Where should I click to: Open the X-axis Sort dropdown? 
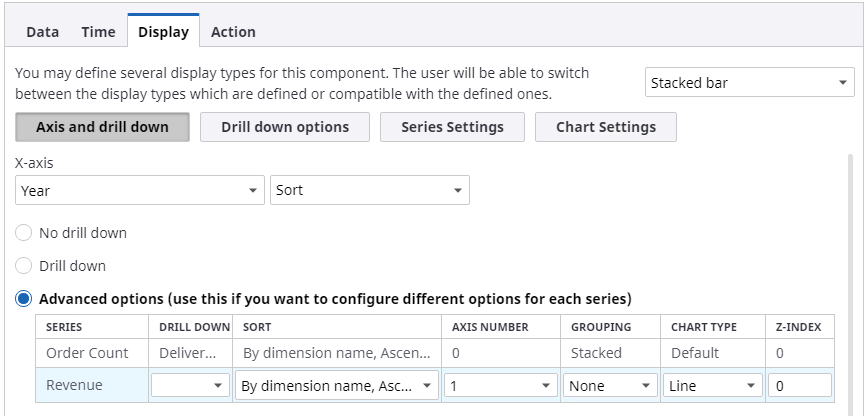[369, 190]
